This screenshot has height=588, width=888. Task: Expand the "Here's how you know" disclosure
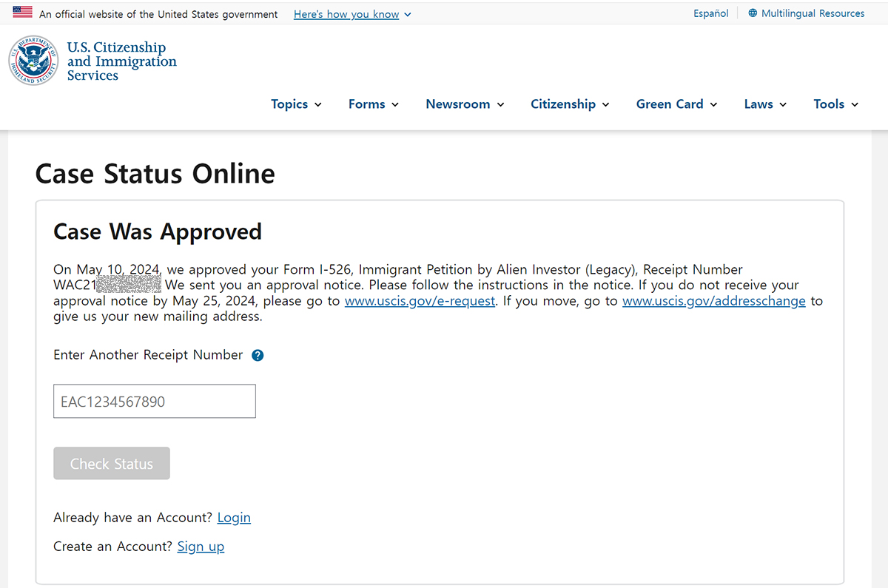[x=352, y=14]
